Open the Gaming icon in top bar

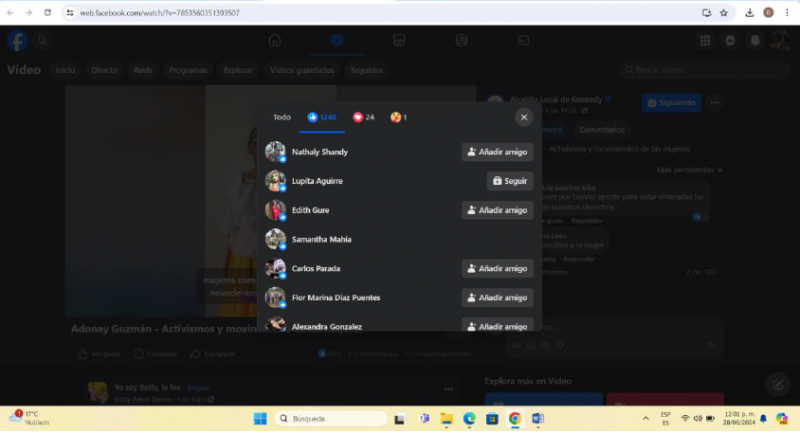pyautogui.click(x=523, y=40)
